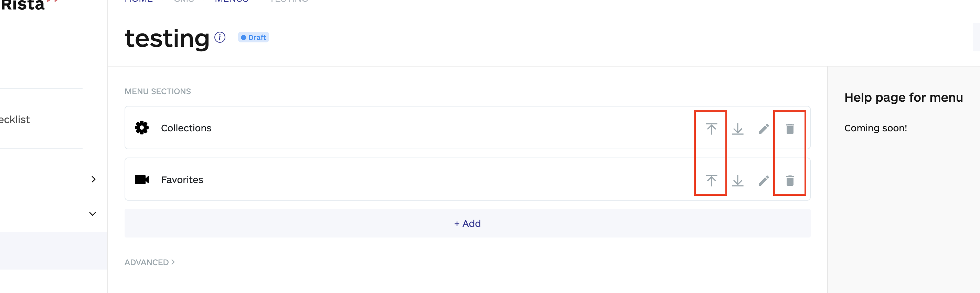This screenshot has height=293, width=980.
Task: Expand sidebar item with right chevron
Action: (93, 179)
